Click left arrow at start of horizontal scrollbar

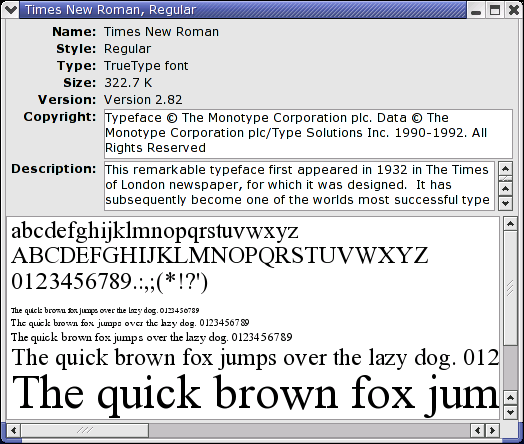tap(14, 430)
